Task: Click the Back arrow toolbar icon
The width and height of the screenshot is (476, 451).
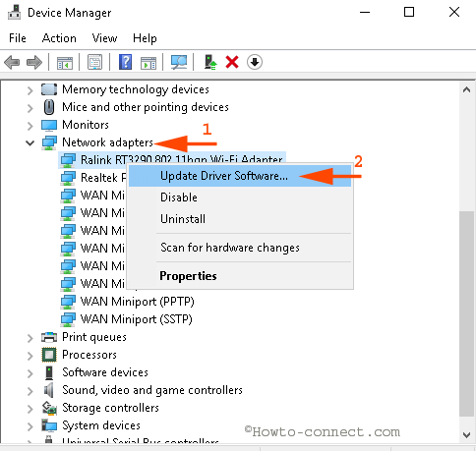Action: 12,62
